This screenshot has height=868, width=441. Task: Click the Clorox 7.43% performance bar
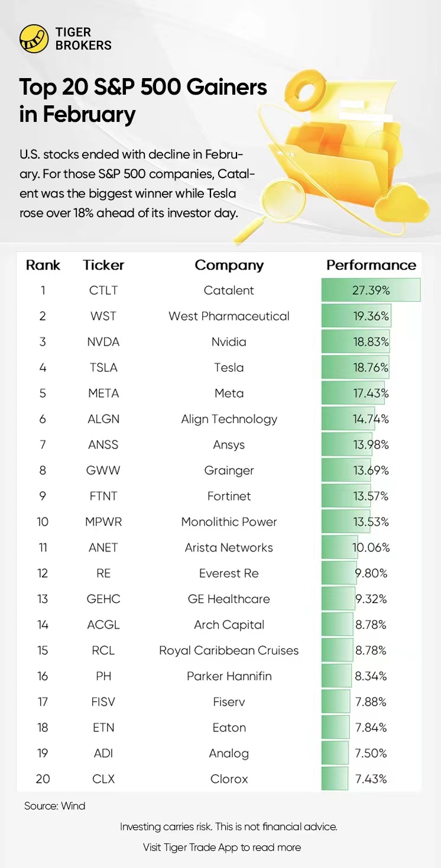pyautogui.click(x=335, y=779)
